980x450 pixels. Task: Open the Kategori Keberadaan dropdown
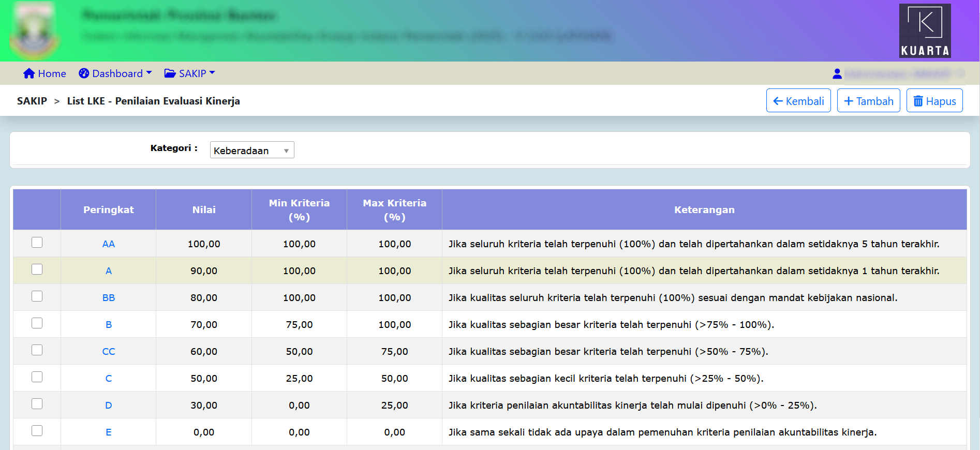click(252, 150)
